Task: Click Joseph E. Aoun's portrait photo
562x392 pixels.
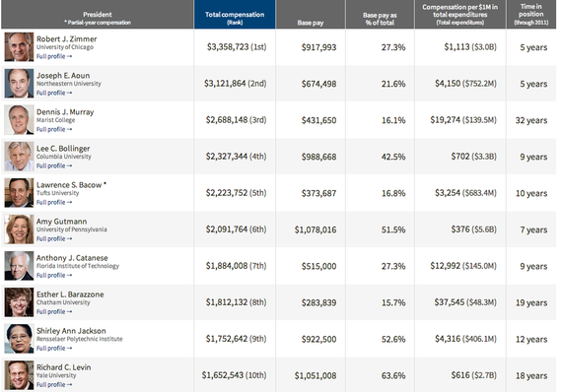Action: pyautogui.click(x=19, y=84)
